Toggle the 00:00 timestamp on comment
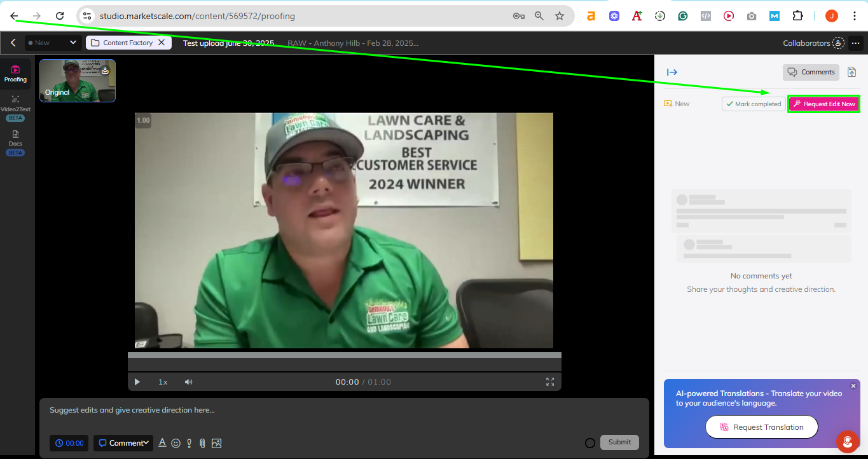The width and height of the screenshot is (868, 459). click(x=69, y=443)
